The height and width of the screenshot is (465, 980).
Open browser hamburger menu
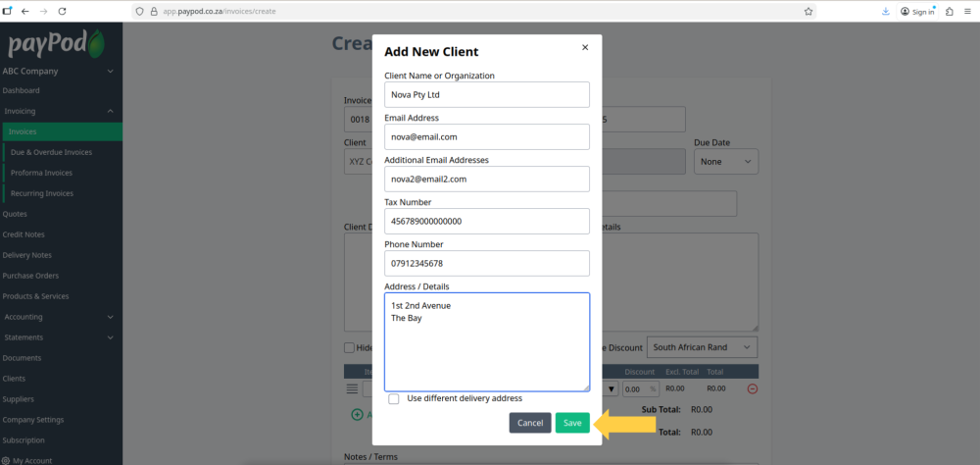coord(967,11)
